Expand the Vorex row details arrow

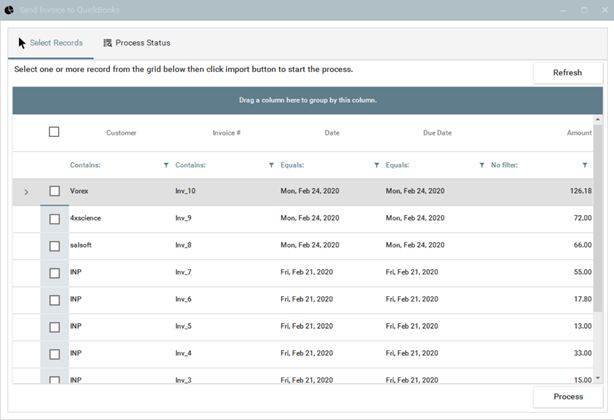click(26, 191)
